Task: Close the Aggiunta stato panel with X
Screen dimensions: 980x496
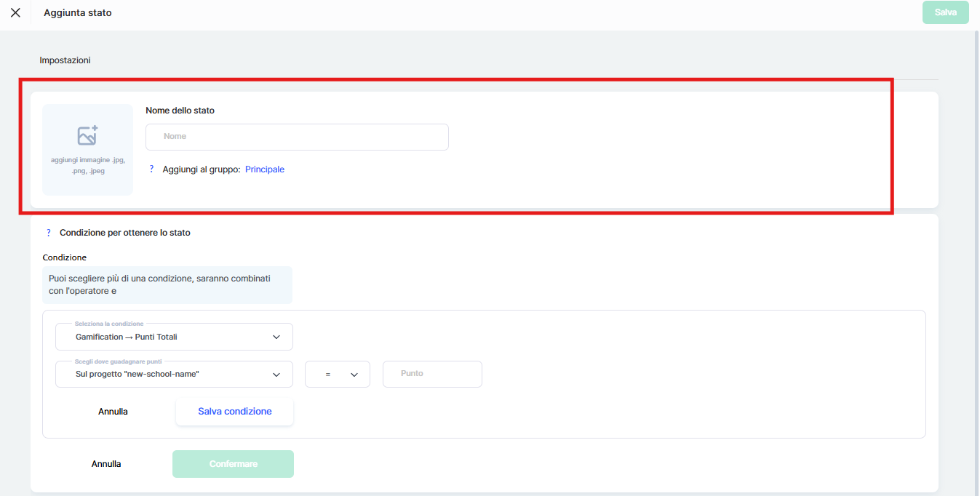Action: click(15, 12)
